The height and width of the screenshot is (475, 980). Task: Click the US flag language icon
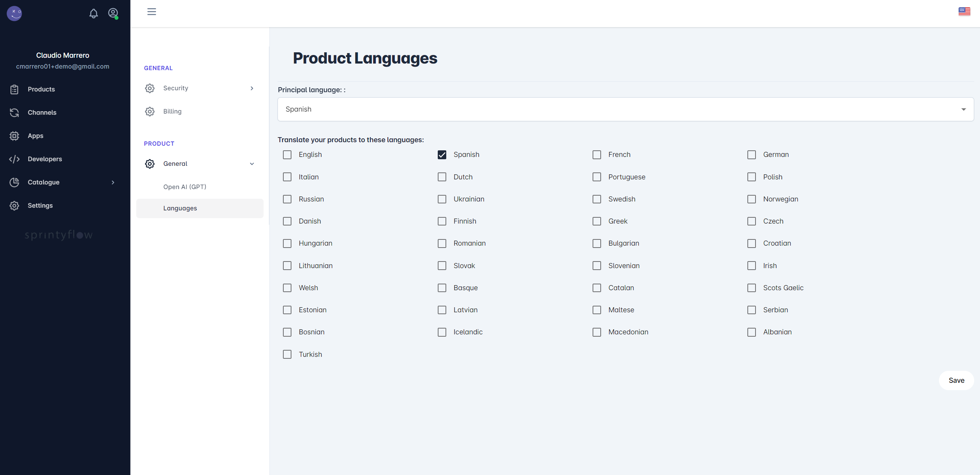[964, 12]
